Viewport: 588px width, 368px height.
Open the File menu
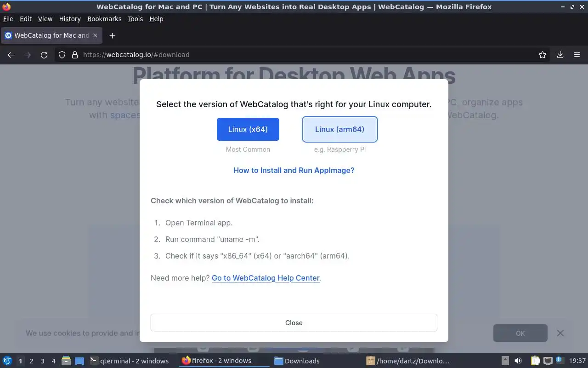coord(8,19)
